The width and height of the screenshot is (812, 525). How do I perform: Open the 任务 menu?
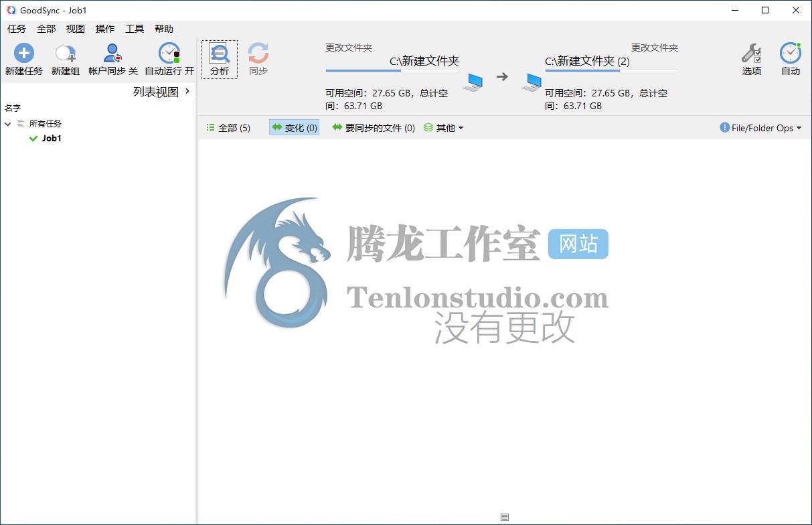pyautogui.click(x=17, y=29)
